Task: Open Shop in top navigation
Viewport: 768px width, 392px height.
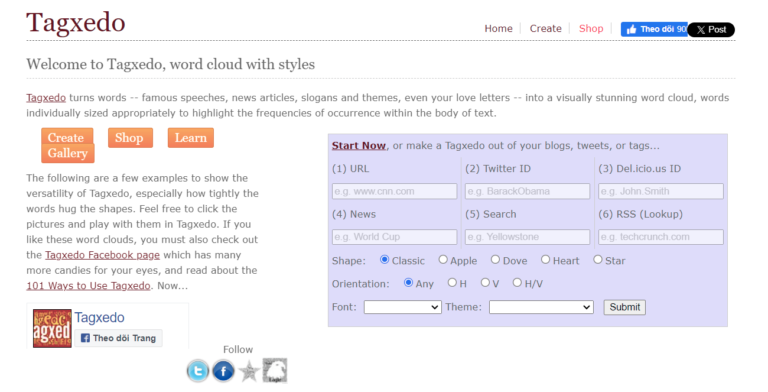Action: (x=591, y=29)
